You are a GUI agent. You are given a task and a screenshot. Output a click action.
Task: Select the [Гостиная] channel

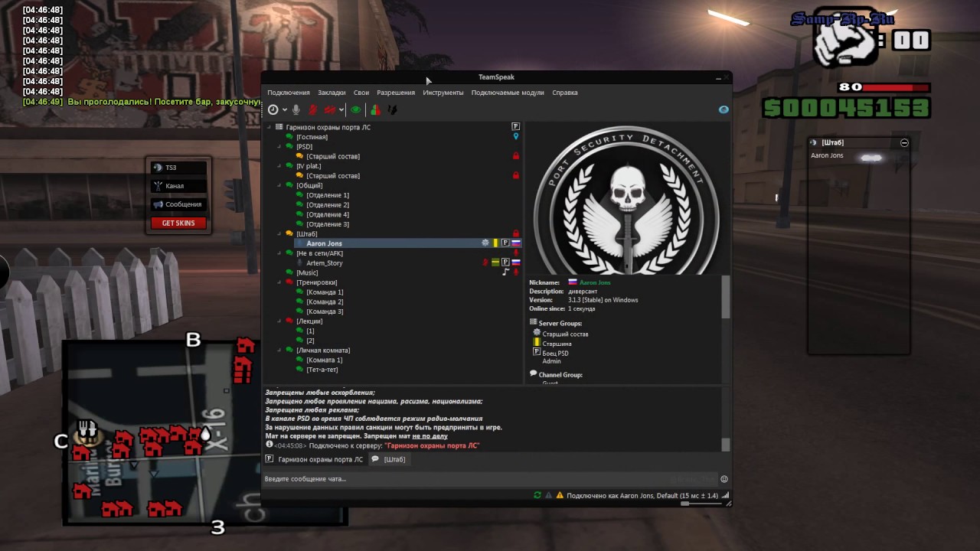(x=312, y=137)
